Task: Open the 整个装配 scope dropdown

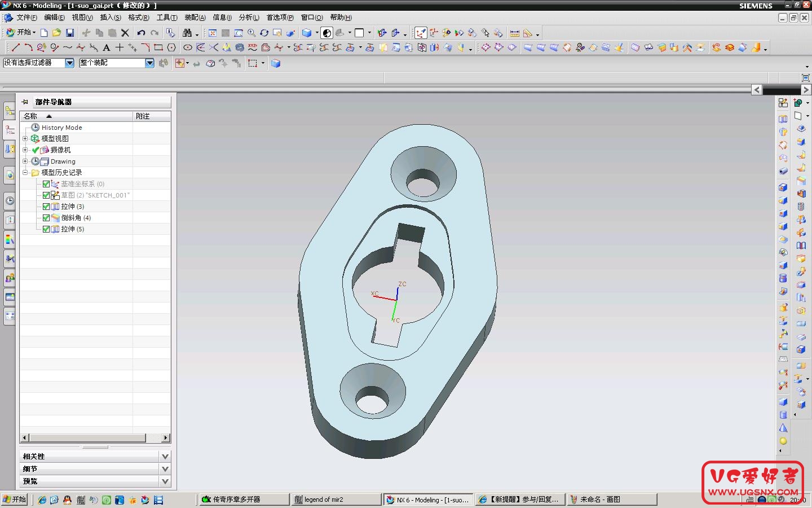Action: point(149,63)
